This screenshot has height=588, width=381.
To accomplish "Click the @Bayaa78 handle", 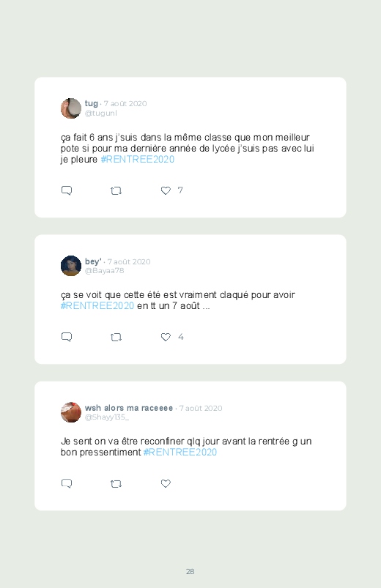I will (104, 271).
